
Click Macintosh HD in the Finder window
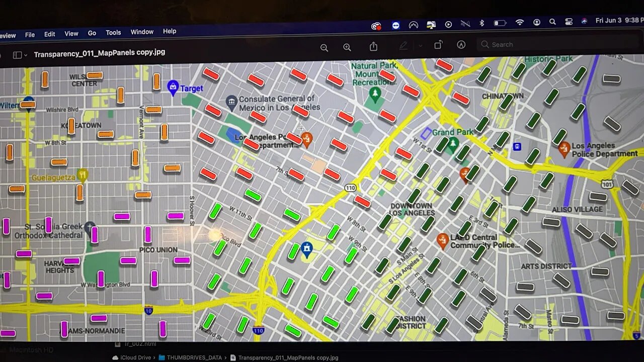[x=31, y=349]
